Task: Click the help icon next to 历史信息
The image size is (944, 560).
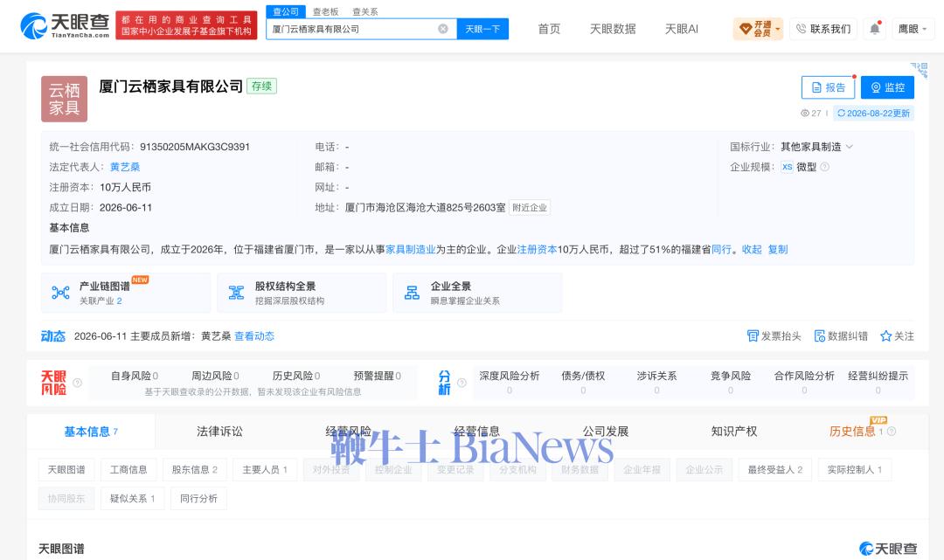Action: [x=892, y=432]
